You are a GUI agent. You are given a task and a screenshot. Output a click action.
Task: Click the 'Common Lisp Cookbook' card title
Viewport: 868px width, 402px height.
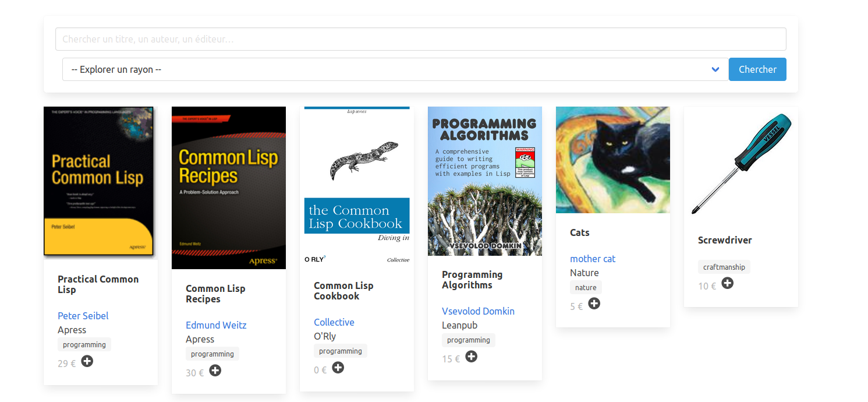[x=343, y=291]
